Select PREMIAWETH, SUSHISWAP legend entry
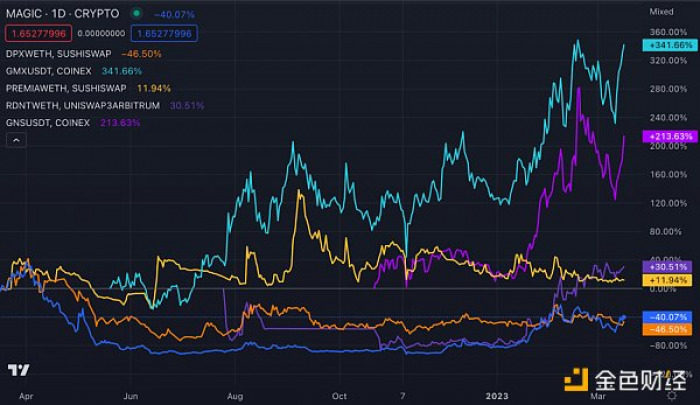 (66, 88)
